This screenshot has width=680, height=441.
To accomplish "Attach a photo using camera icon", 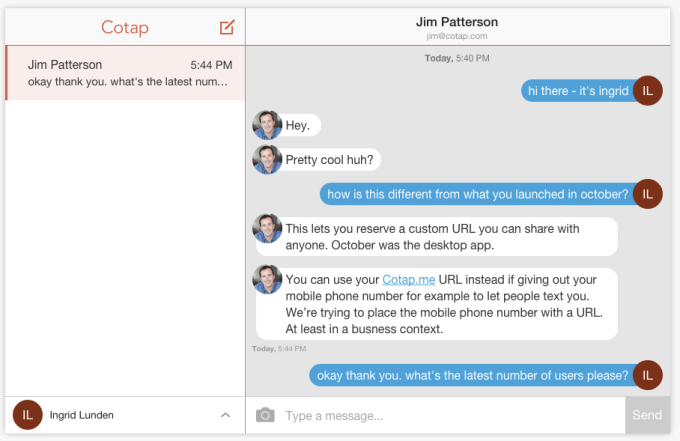I will pos(265,415).
